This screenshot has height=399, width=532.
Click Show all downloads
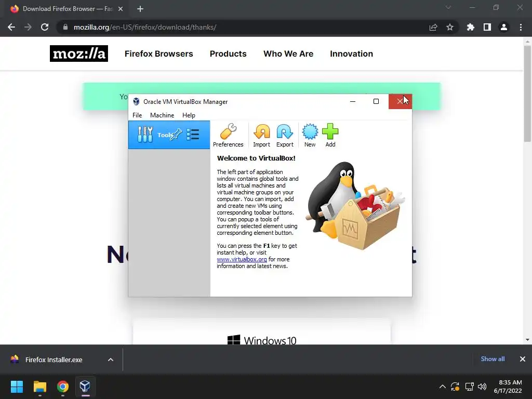tap(493, 359)
